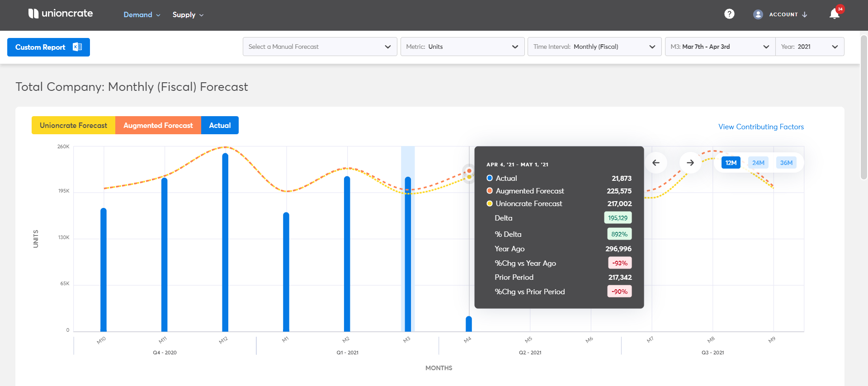Click the user avatar icon
The width and height of the screenshot is (868, 386).
click(x=758, y=14)
